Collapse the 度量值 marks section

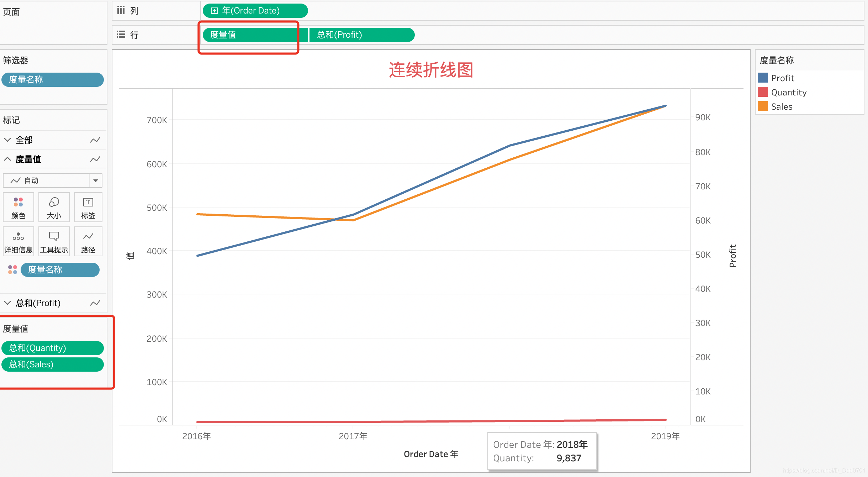click(7, 159)
